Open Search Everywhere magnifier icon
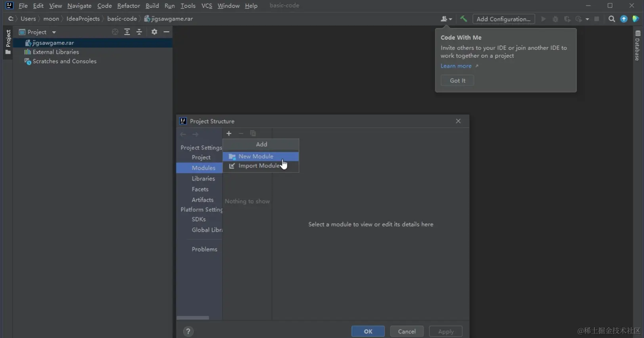This screenshot has height=338, width=644. (612, 19)
